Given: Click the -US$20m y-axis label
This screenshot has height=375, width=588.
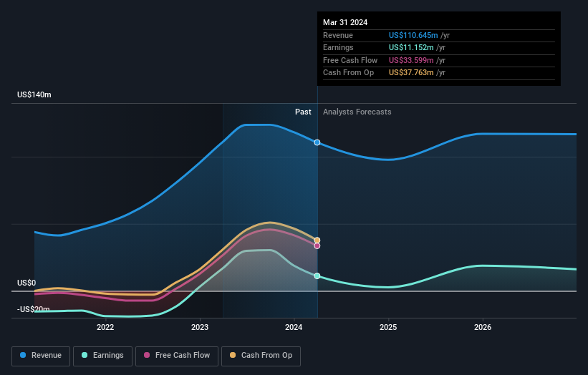Looking at the screenshot, I should (34, 309).
